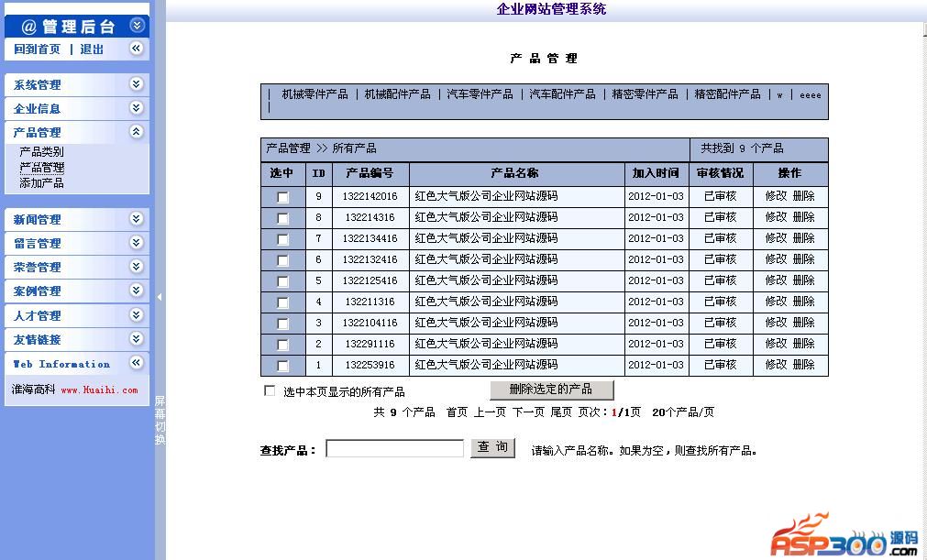The image size is (927, 560).
Task: Click the sidebar collapse arrow handle
Action: (160, 297)
